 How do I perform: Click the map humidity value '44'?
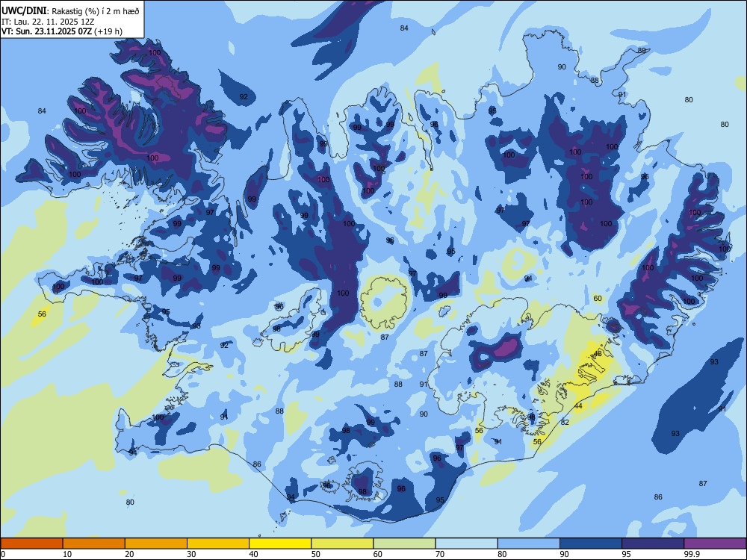[x=578, y=406]
